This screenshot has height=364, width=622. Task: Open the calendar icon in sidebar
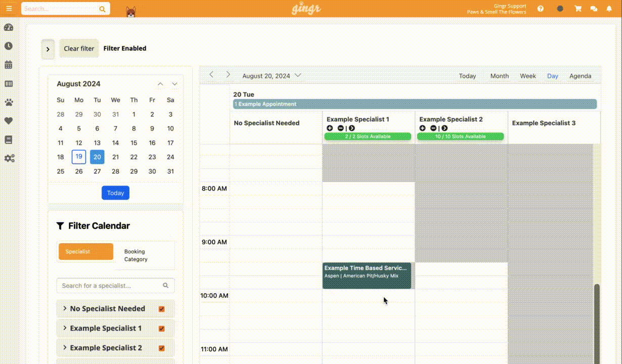click(9, 65)
